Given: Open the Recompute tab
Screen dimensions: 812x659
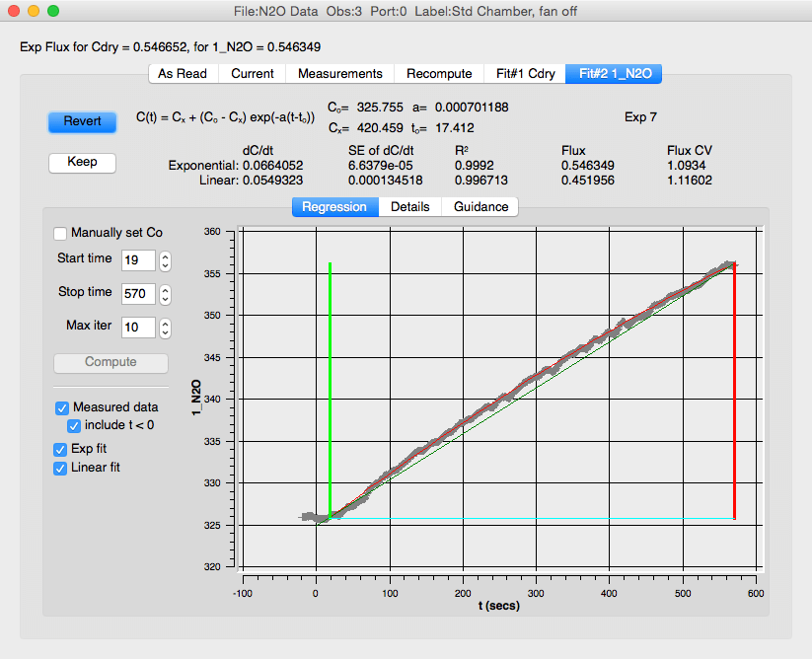Looking at the screenshot, I should click(439, 74).
